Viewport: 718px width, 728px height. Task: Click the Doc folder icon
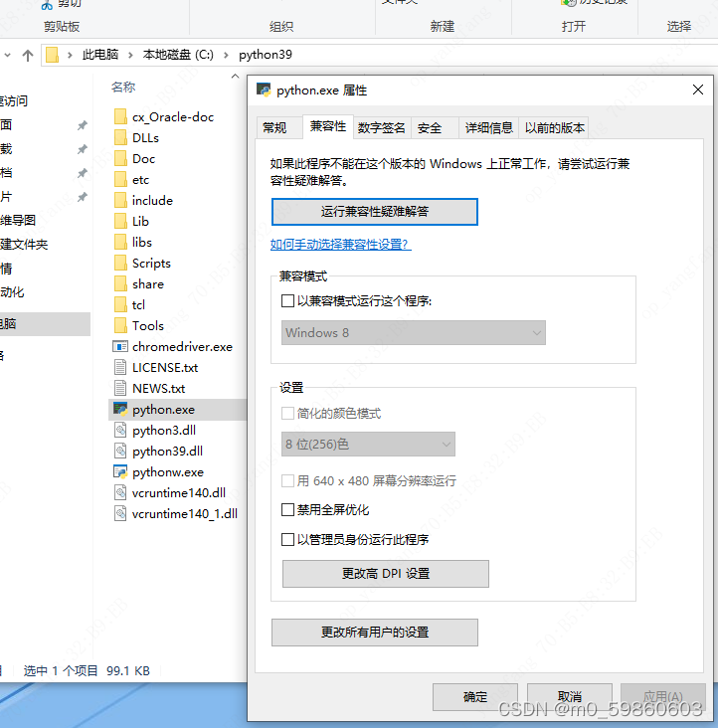click(120, 159)
